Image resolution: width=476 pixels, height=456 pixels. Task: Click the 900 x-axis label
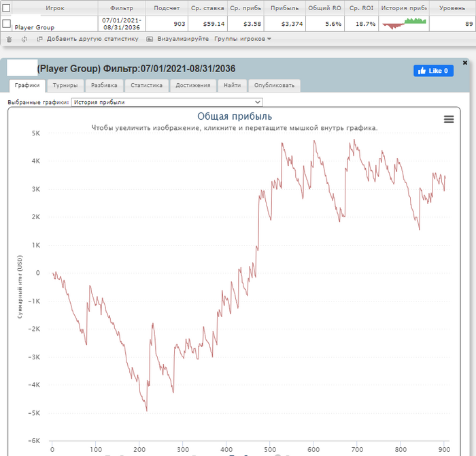[444, 449]
